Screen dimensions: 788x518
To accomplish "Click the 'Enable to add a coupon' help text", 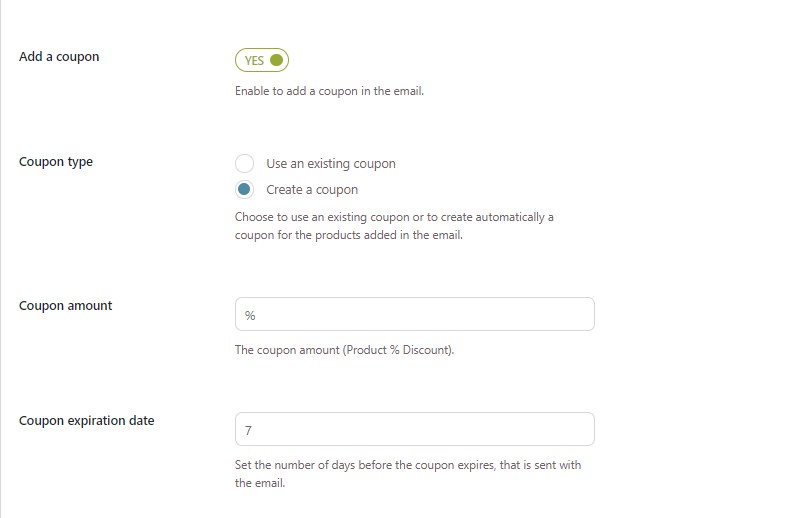I will click(x=329, y=92).
